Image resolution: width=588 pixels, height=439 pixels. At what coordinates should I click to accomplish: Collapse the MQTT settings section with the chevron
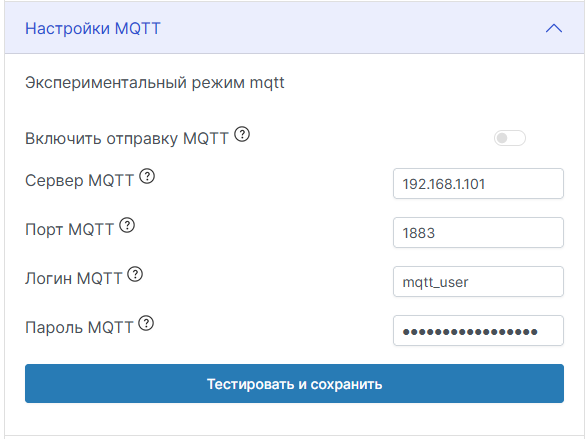(x=554, y=28)
